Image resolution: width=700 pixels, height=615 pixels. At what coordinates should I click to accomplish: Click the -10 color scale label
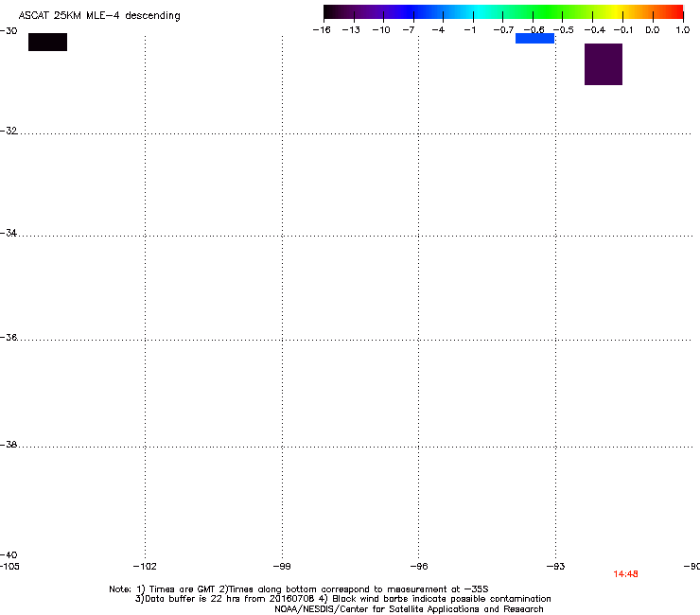pyautogui.click(x=381, y=30)
